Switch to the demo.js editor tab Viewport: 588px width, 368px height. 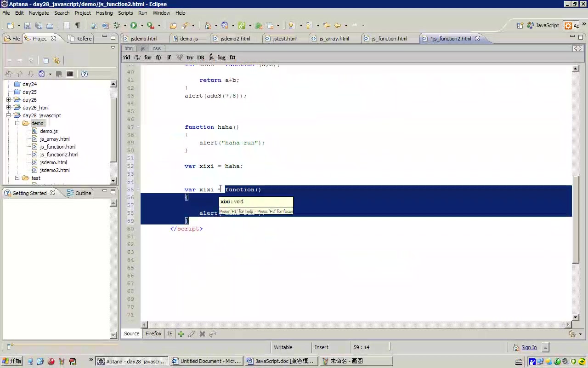[189, 39]
